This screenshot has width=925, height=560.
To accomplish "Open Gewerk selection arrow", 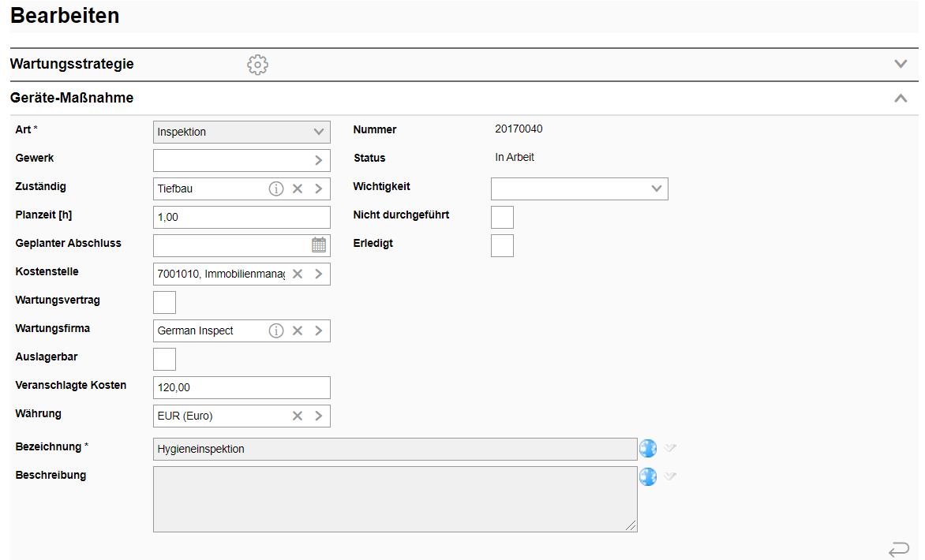I will click(319, 160).
